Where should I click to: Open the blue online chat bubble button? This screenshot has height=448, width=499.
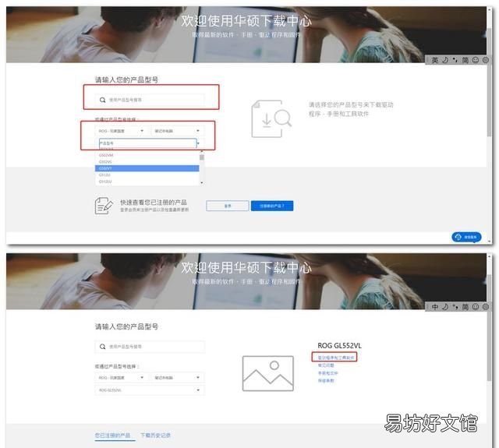[466, 237]
